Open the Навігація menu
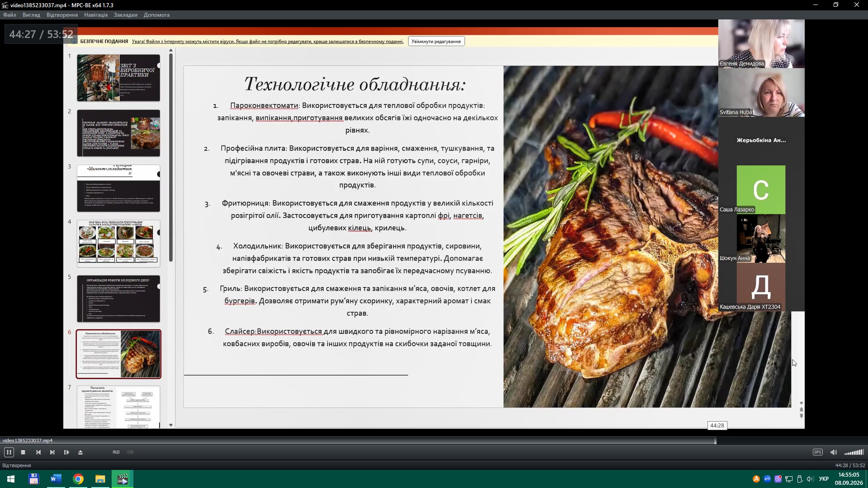The image size is (868, 488). tap(96, 15)
